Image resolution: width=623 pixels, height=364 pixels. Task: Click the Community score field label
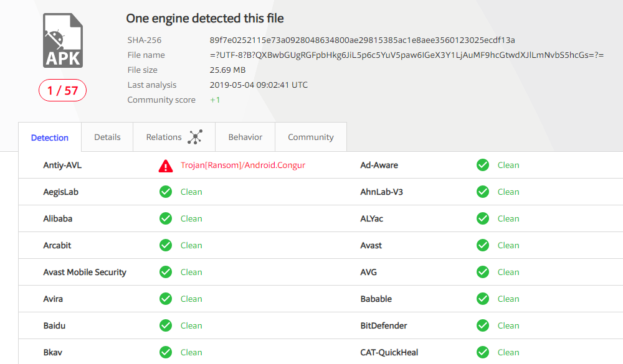161,100
